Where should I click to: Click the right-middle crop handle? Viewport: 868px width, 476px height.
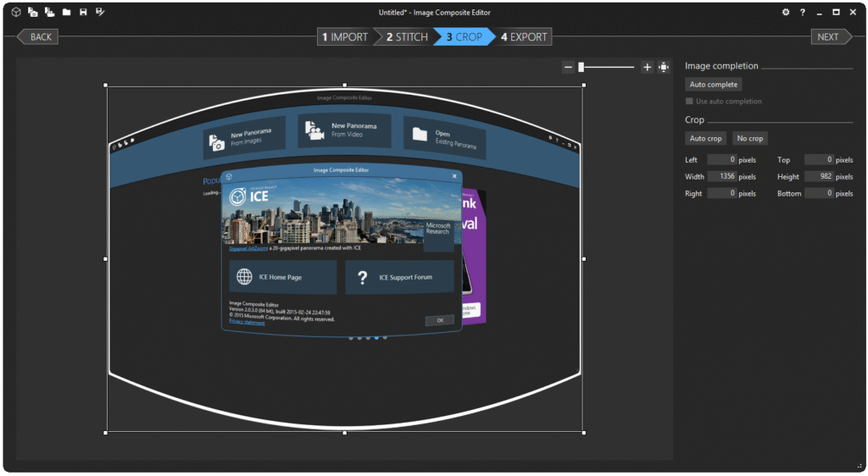(x=584, y=258)
